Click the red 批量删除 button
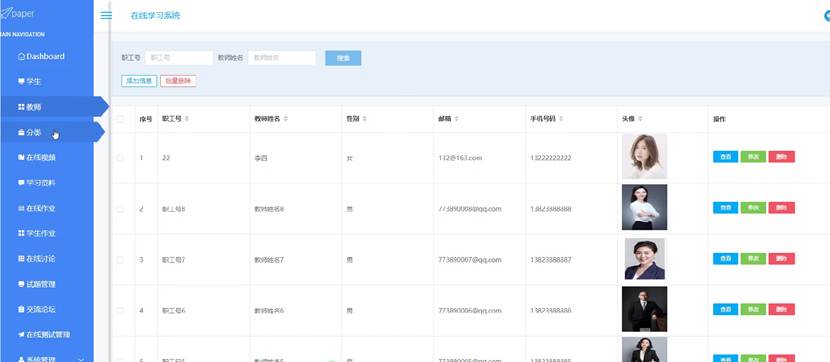830x362 pixels. coord(178,81)
